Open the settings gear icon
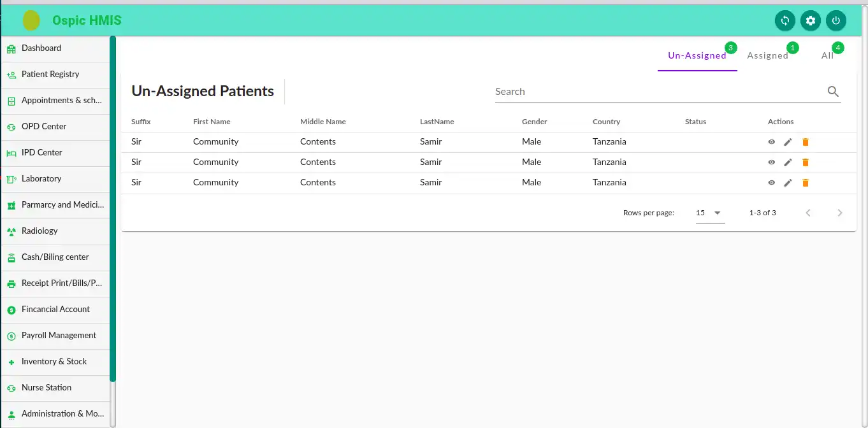The height and width of the screenshot is (428, 868). 811,20
